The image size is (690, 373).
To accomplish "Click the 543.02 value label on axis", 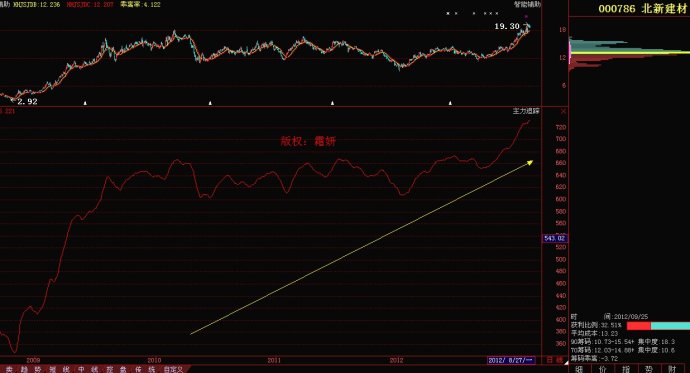I will tap(554, 238).
